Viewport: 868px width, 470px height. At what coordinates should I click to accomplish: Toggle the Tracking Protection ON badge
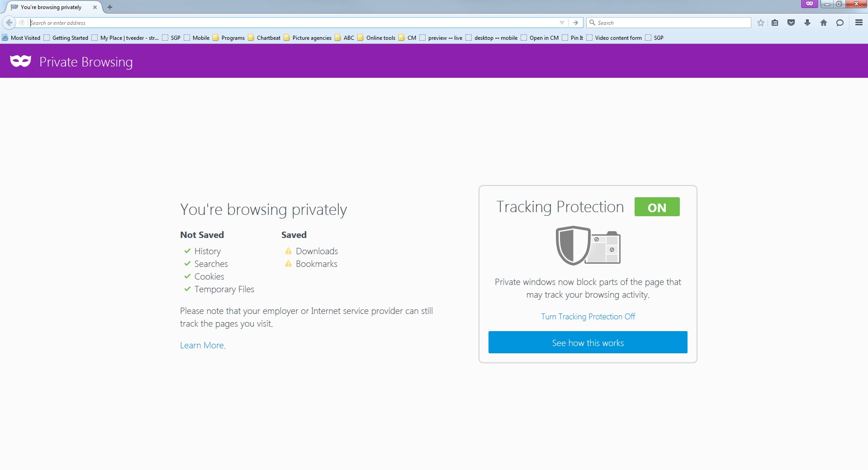pos(657,207)
